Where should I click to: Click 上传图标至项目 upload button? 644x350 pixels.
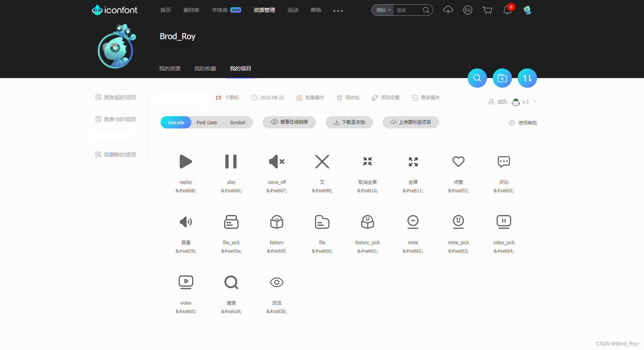(411, 122)
